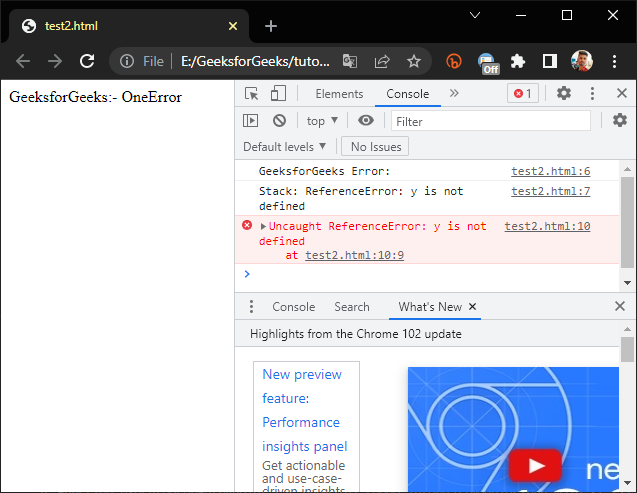This screenshot has height=493, width=637.
Task: Open a new browser tab
Action: (x=271, y=26)
